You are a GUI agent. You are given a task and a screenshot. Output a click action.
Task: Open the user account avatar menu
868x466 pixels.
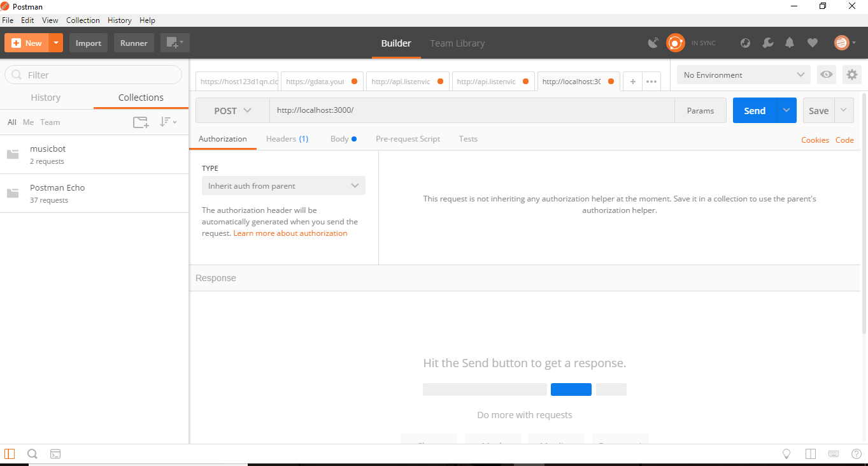pos(845,43)
